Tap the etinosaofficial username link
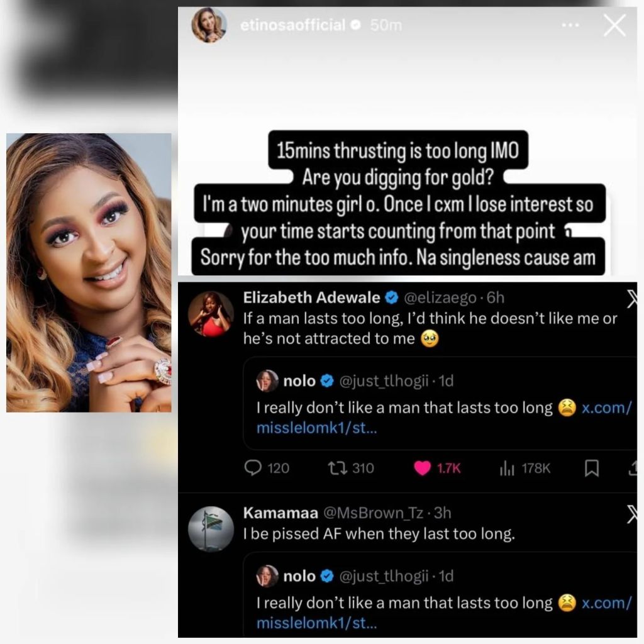Screen dimensions: 644x644 293,25
